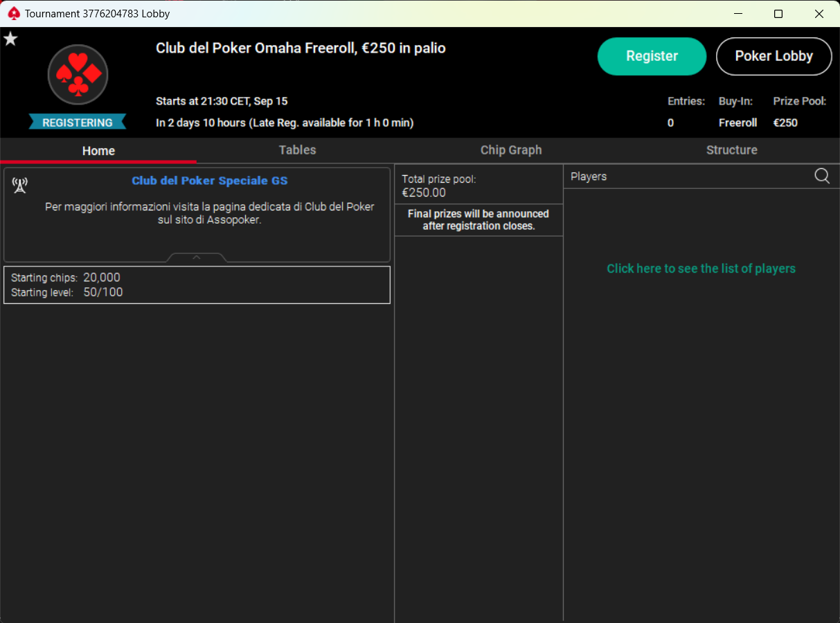Open the Tables tab

tap(297, 150)
